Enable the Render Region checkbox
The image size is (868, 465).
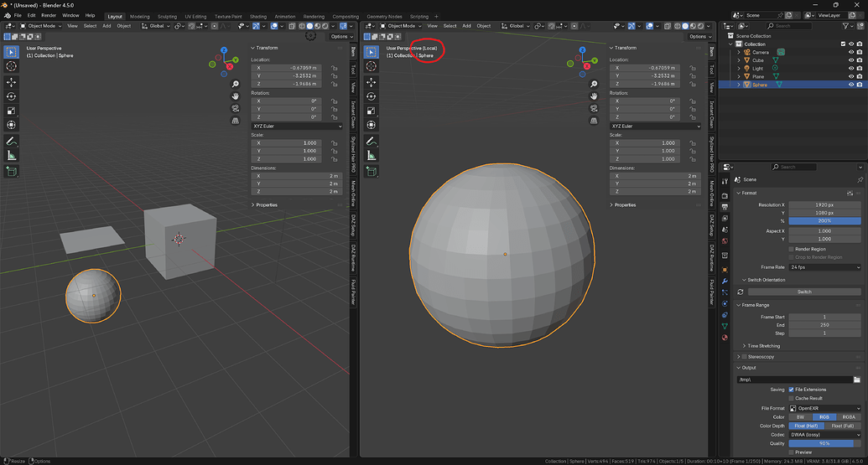[x=791, y=250]
